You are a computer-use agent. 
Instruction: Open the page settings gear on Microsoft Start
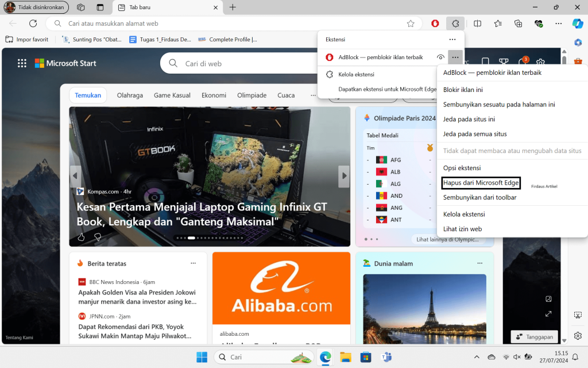click(x=540, y=62)
